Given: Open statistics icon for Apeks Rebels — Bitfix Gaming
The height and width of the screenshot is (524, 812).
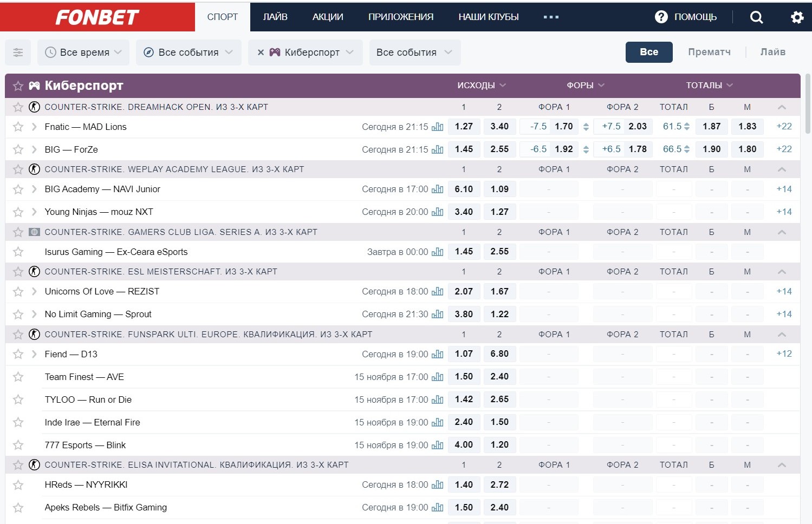Looking at the screenshot, I should pos(438,507).
